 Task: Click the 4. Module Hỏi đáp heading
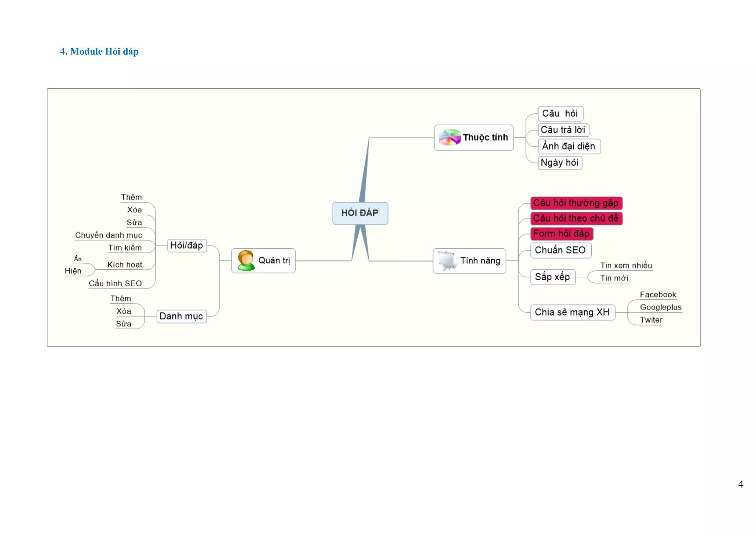coord(99,51)
